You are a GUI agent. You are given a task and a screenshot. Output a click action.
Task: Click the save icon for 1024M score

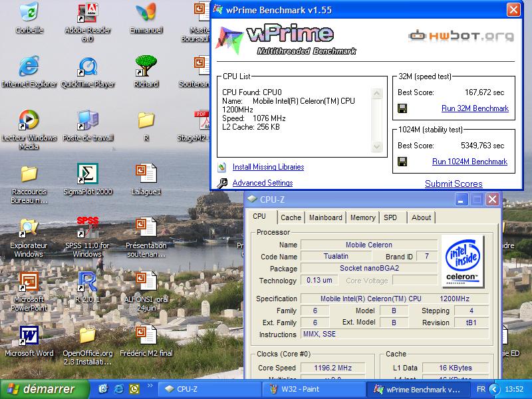pos(402,162)
